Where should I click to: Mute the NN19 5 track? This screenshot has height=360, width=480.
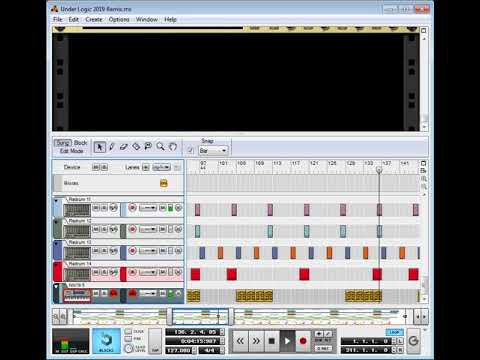coord(96,293)
